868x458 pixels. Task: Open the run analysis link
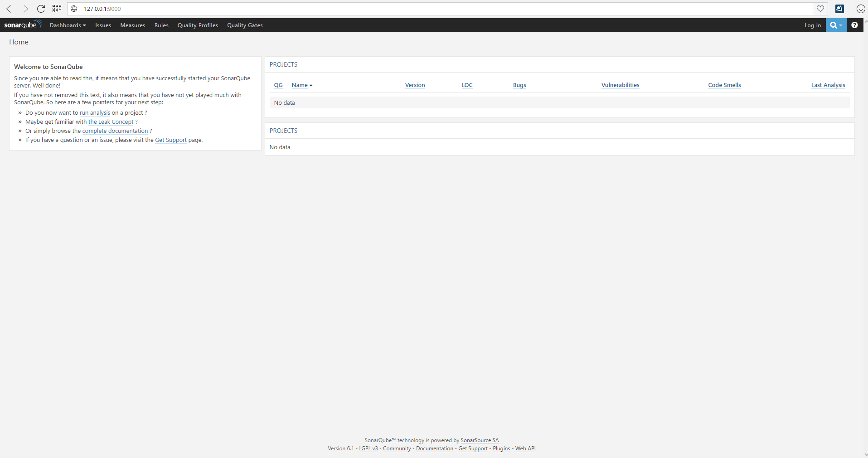tap(95, 113)
